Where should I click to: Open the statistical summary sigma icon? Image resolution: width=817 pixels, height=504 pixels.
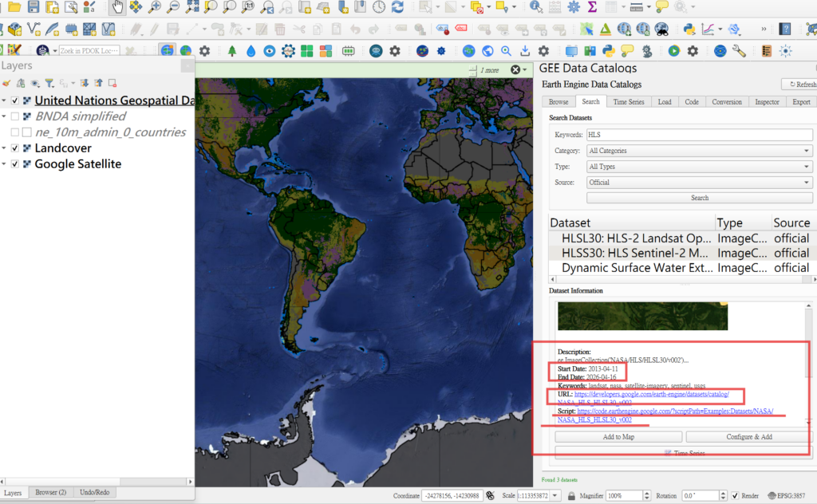(x=593, y=7)
